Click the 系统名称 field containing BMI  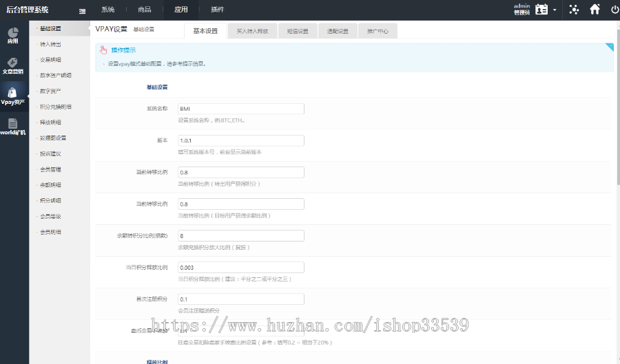point(241,109)
